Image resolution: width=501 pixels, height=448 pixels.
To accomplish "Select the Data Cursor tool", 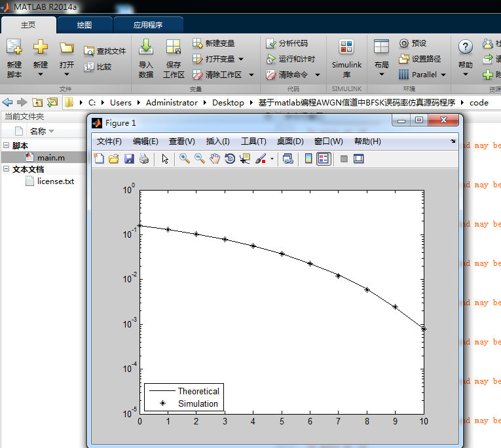I will point(245,159).
